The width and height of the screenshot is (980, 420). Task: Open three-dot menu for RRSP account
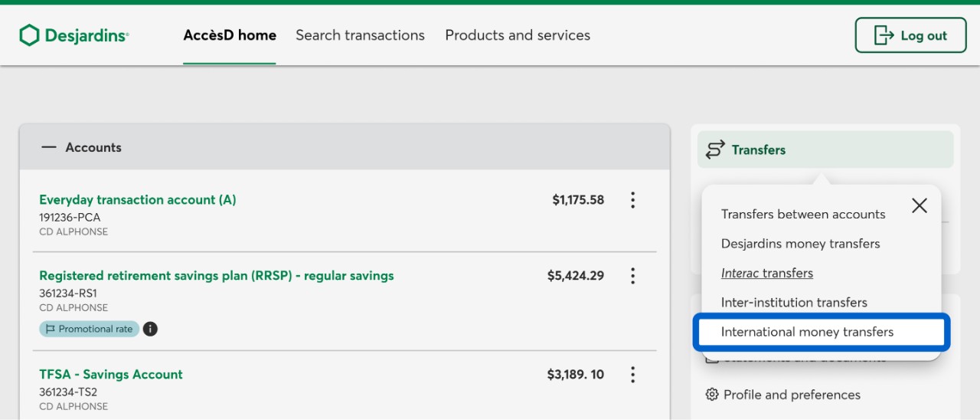click(x=632, y=276)
